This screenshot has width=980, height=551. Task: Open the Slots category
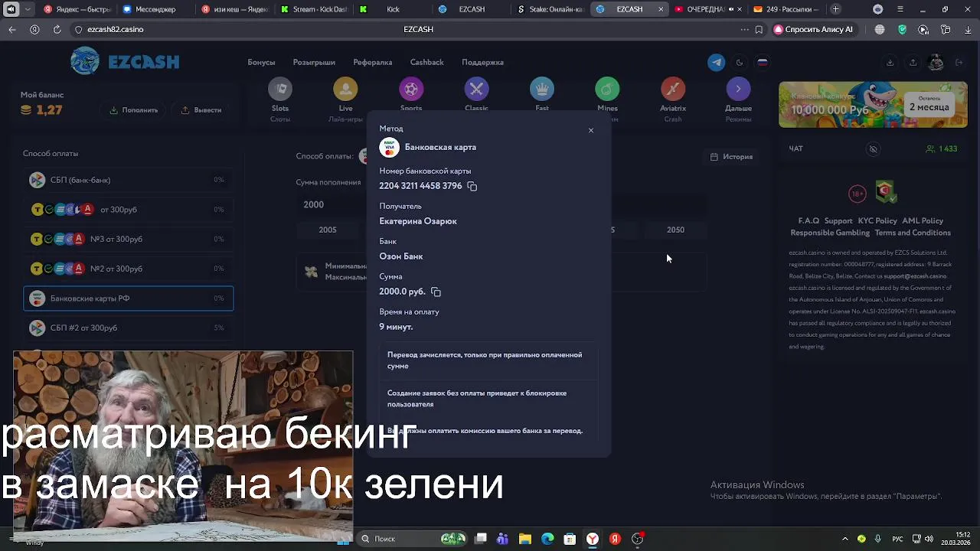coord(280,99)
